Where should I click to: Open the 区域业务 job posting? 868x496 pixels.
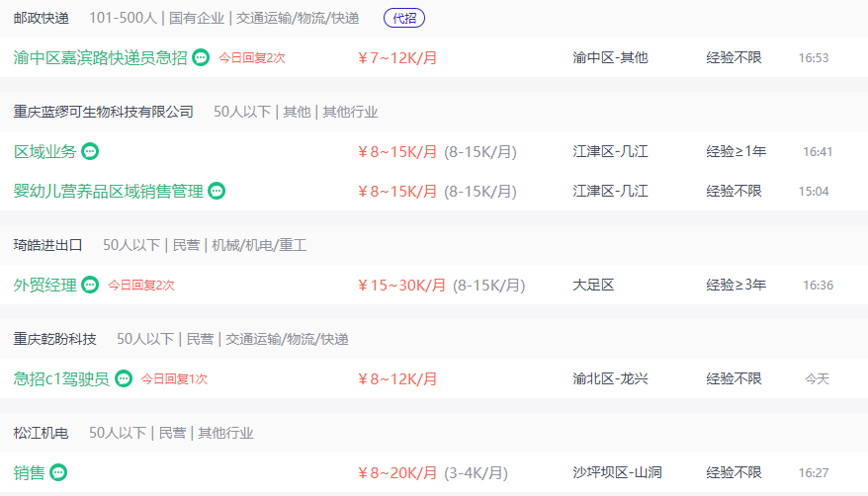click(x=44, y=151)
